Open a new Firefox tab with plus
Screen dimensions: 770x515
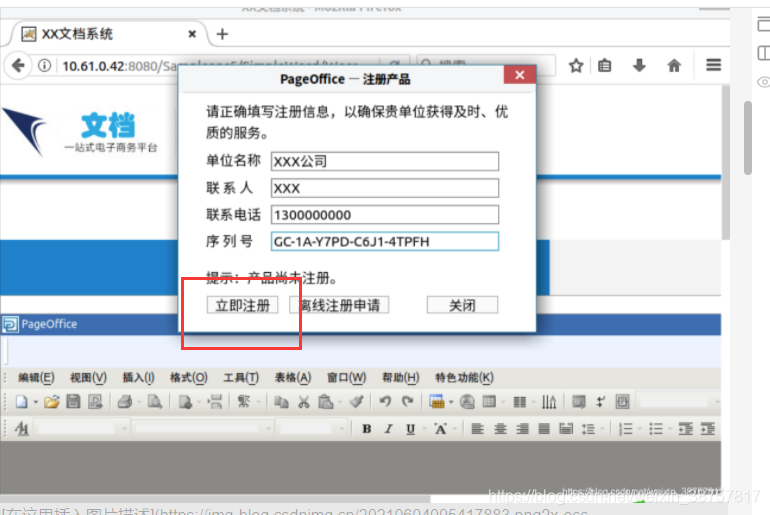(222, 34)
